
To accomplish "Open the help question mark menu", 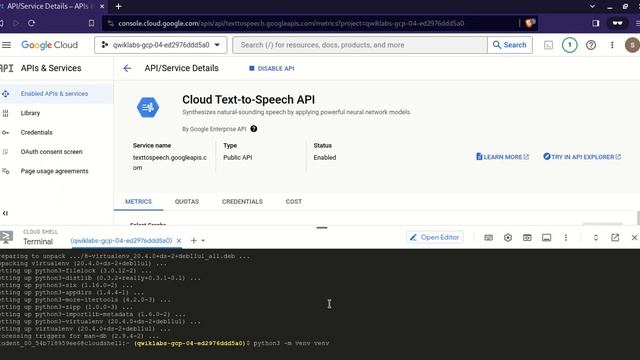I will click(x=591, y=45).
